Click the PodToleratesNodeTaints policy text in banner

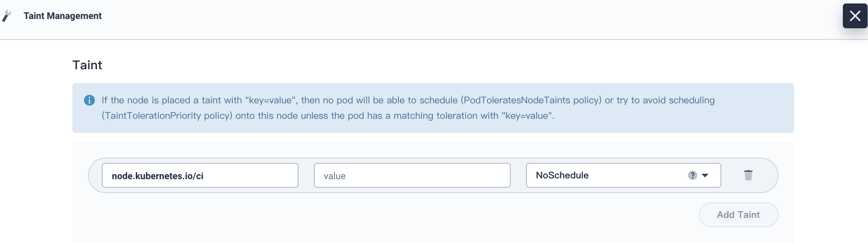coord(531,100)
